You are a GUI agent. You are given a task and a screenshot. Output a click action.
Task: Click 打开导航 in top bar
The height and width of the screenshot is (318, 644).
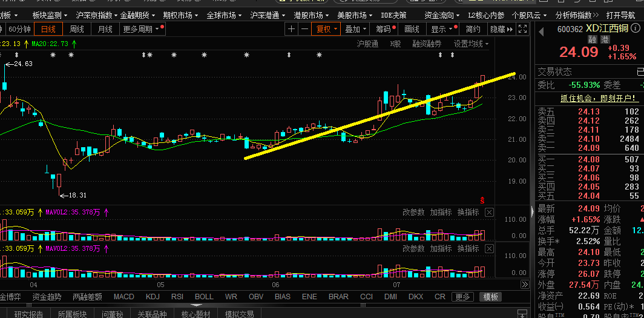pos(620,15)
